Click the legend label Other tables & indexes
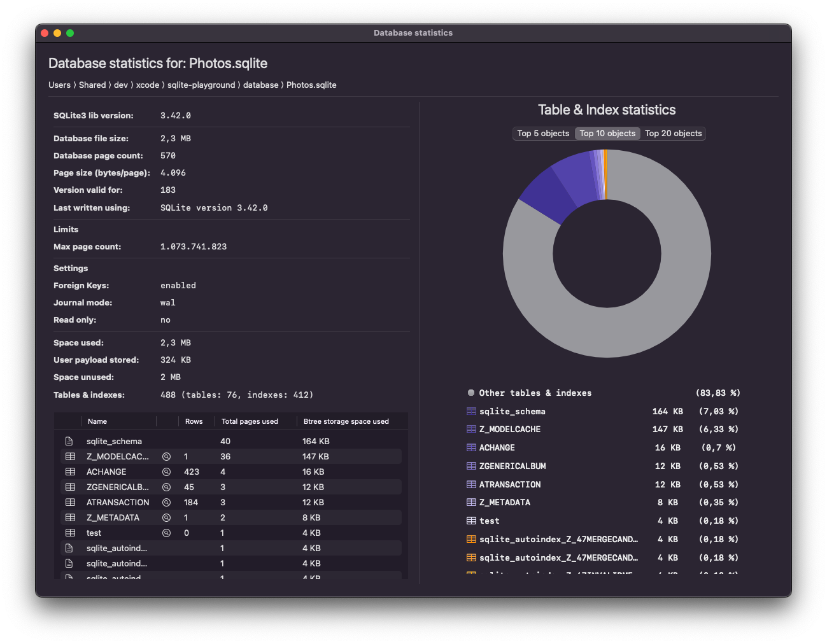827x644 pixels. pos(535,393)
